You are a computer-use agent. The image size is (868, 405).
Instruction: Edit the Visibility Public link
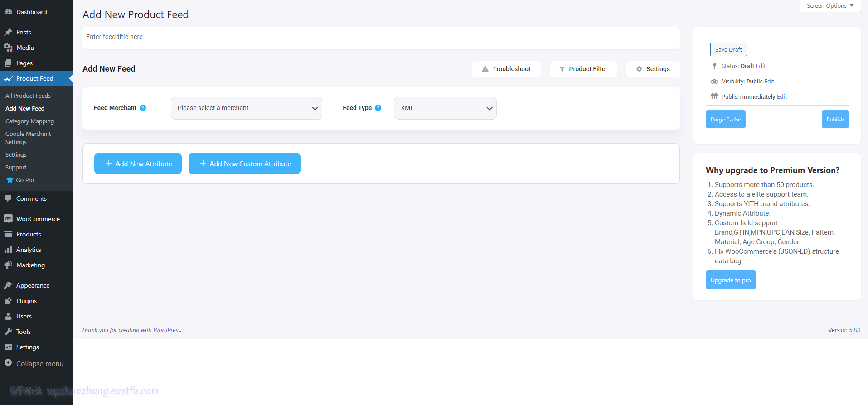coord(770,82)
